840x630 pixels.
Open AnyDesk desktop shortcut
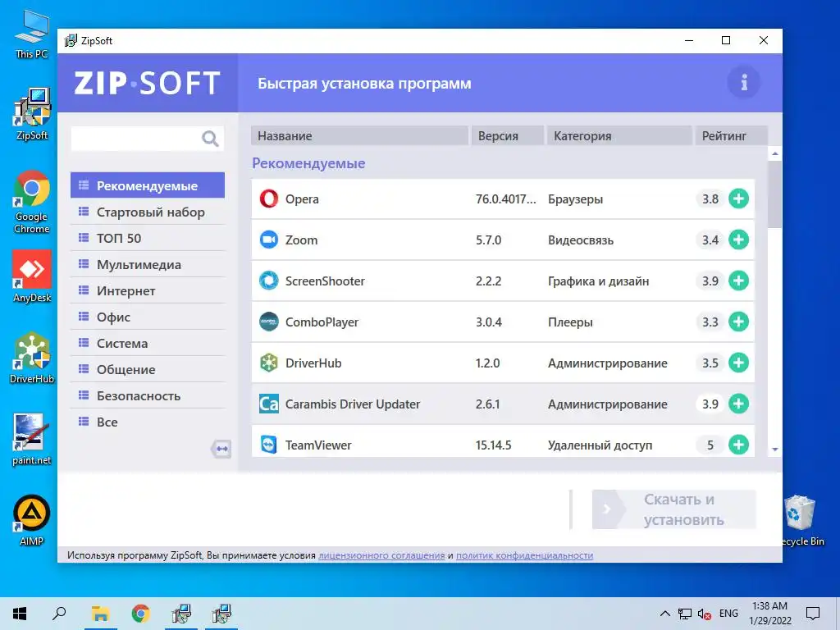click(32, 276)
